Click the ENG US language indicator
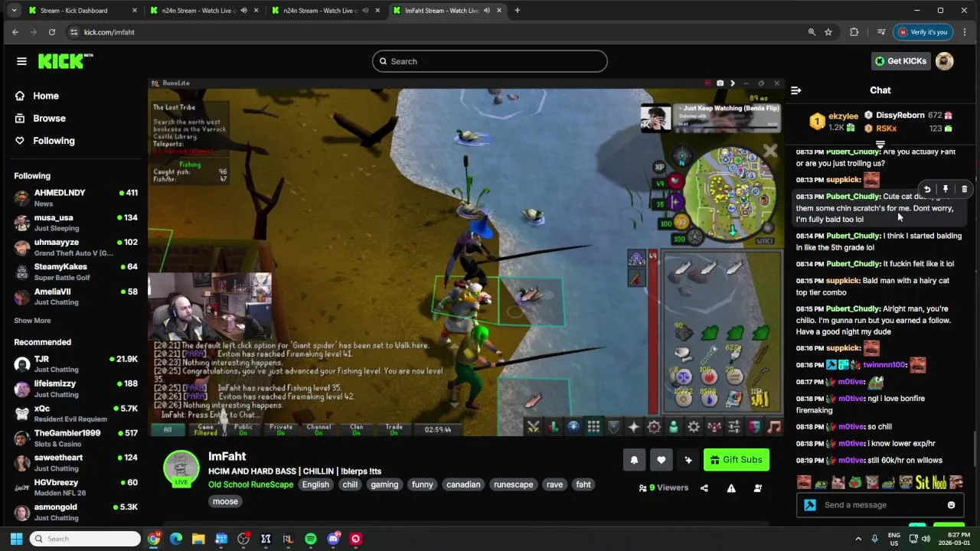This screenshot has width=980, height=551. pyautogui.click(x=894, y=539)
